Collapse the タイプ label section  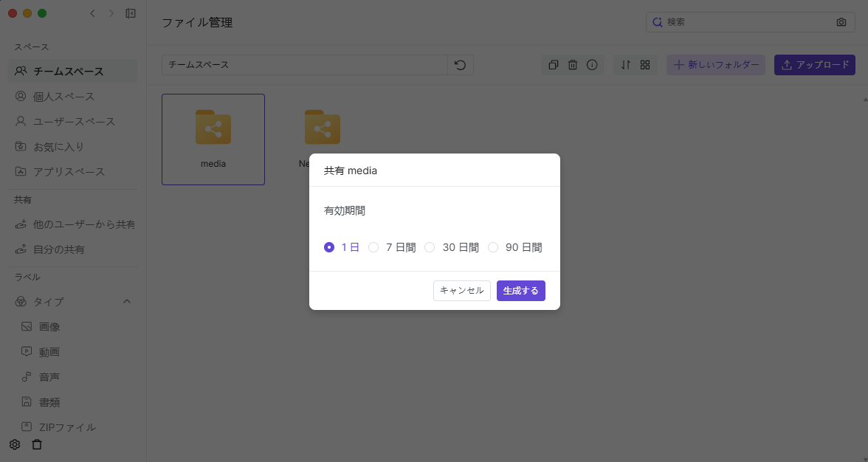(127, 302)
